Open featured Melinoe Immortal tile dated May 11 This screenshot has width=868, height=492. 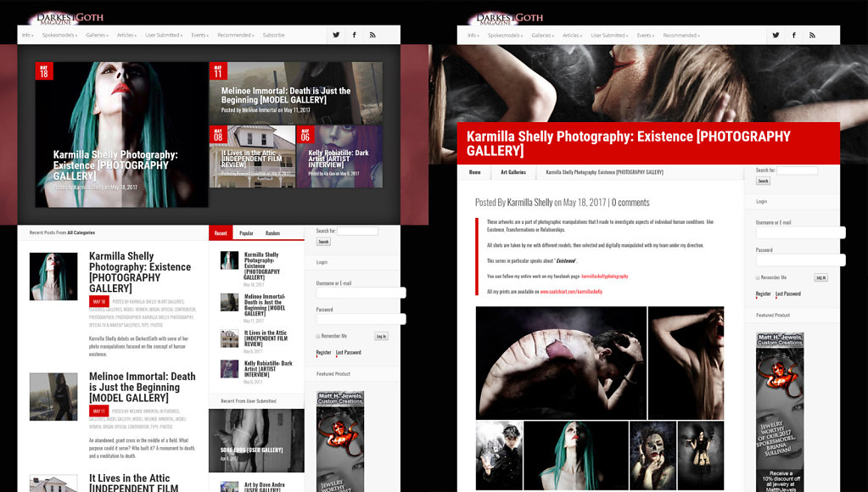coord(296,93)
